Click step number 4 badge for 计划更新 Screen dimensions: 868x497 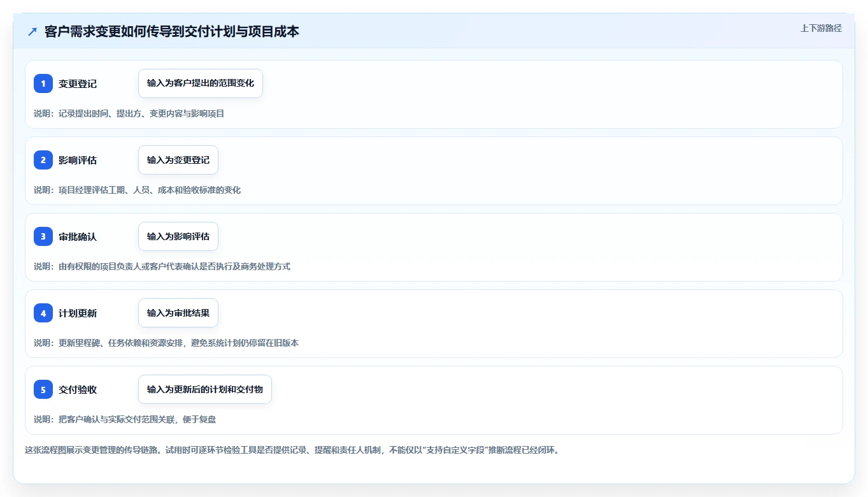(x=43, y=313)
